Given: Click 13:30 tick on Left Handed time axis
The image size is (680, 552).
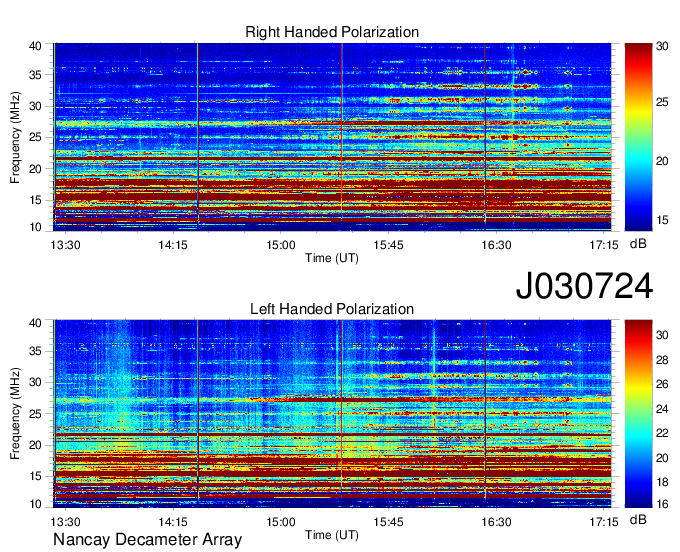Looking at the screenshot, I should click(65, 522).
